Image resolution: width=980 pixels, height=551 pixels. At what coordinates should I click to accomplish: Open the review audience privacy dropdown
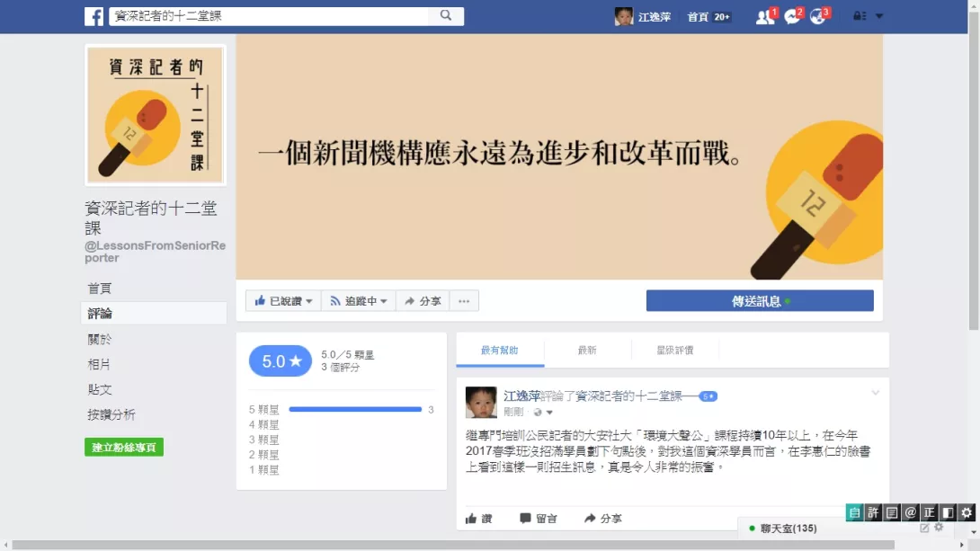pos(543,413)
